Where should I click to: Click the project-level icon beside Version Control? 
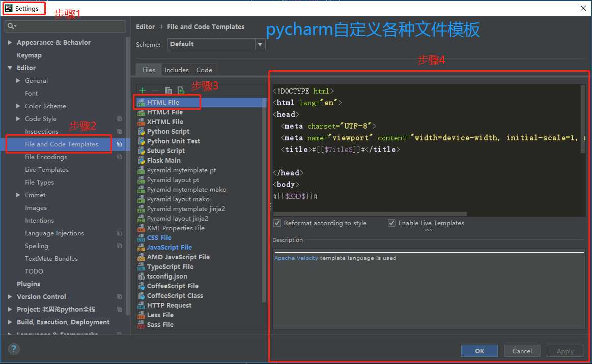119,297
